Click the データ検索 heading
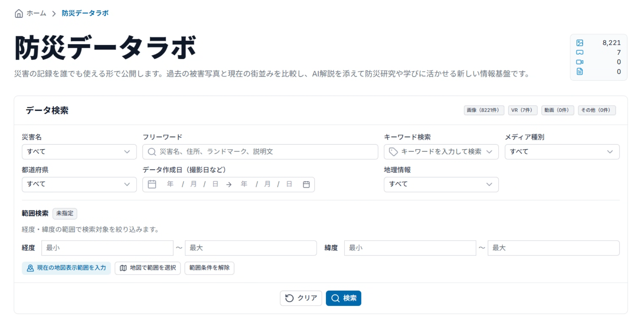644x320 pixels. coord(47,110)
